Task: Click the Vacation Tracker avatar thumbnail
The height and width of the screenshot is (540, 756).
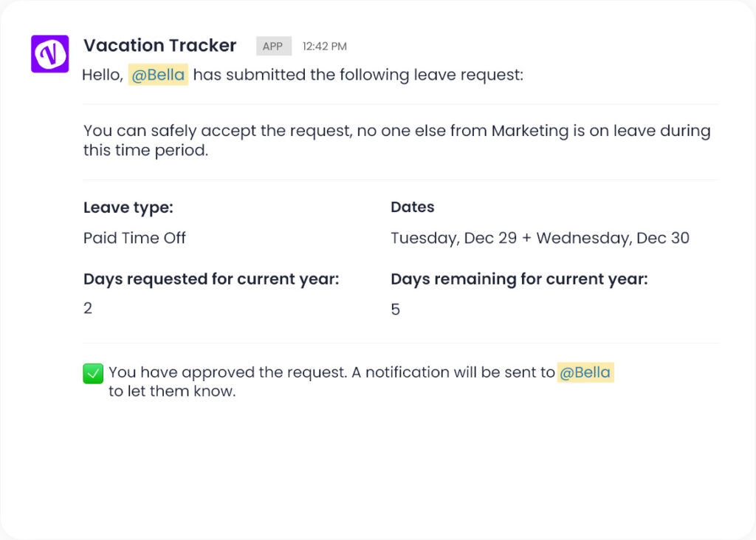Action: coord(49,53)
